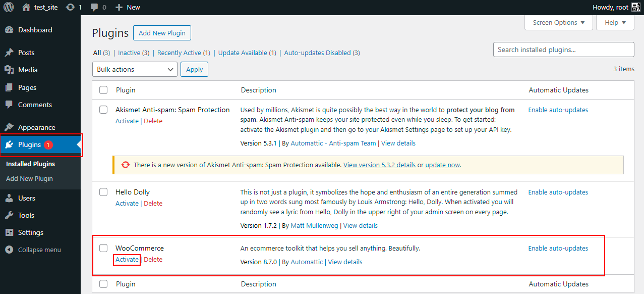Screen dimensions: 644x294
Task: Check the Akismet Anti-spam plugin checkbox
Action: [103, 110]
